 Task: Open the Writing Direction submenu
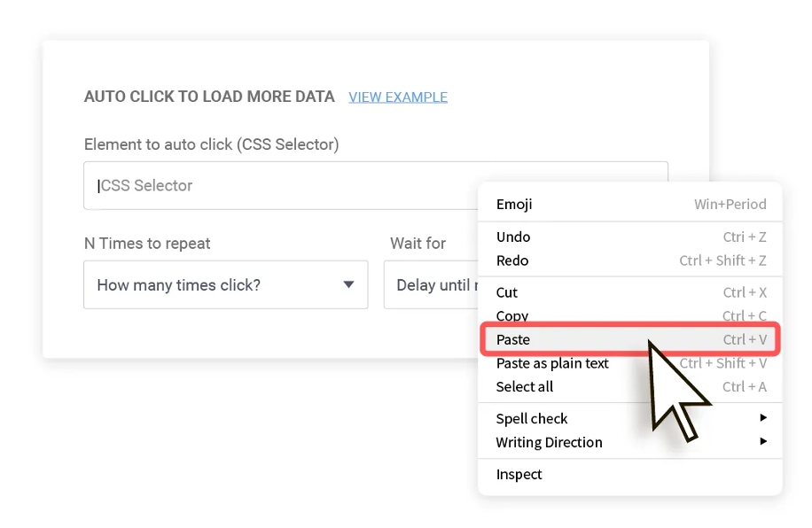tap(549, 442)
